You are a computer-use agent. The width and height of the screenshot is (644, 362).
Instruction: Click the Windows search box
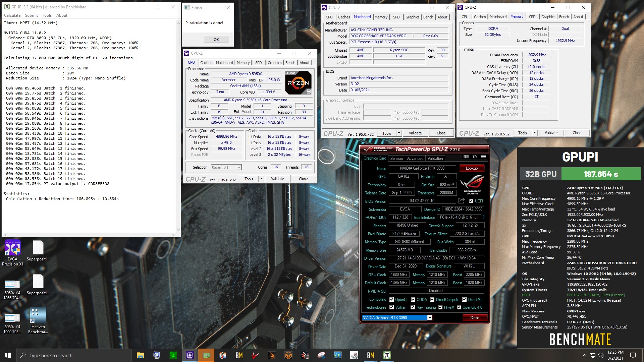click(x=74, y=355)
